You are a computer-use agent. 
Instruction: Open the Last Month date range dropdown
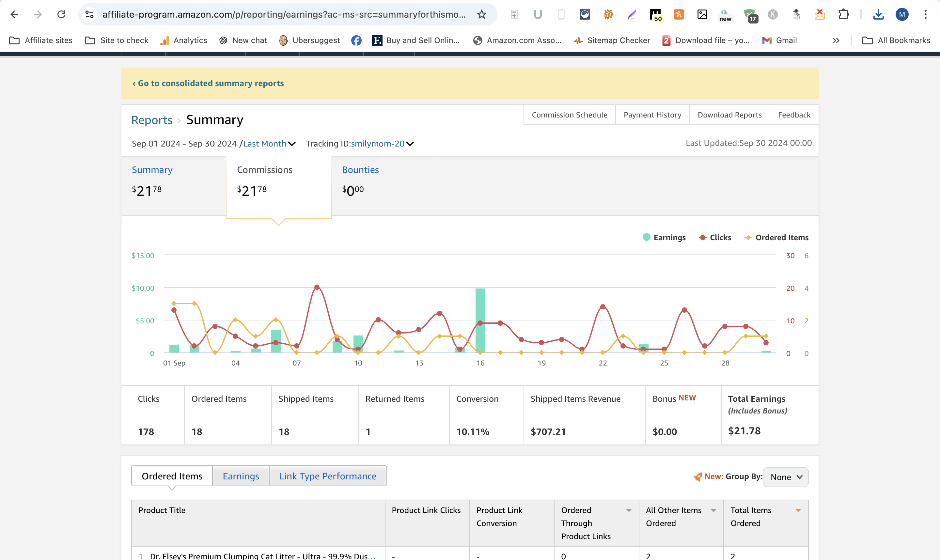(x=269, y=143)
